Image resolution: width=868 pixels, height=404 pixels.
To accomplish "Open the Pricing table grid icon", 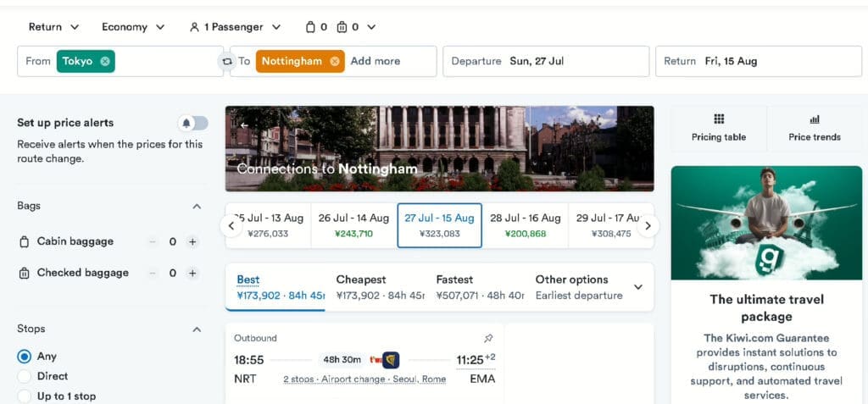I will click(x=719, y=119).
